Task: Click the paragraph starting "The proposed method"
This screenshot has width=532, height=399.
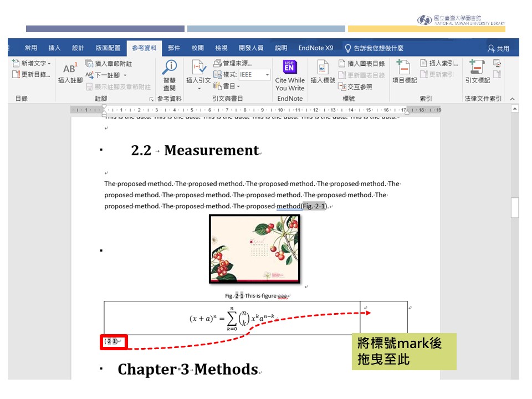Action: point(253,195)
